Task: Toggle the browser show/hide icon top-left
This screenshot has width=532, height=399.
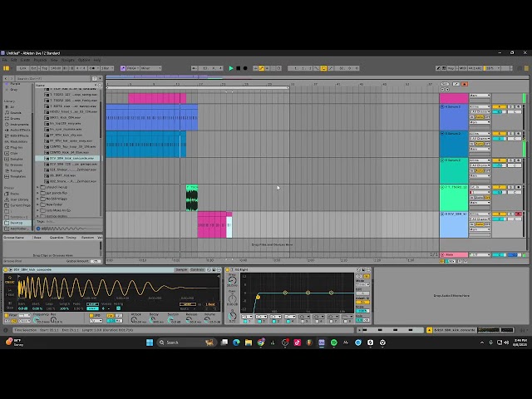Action: pos(6,68)
